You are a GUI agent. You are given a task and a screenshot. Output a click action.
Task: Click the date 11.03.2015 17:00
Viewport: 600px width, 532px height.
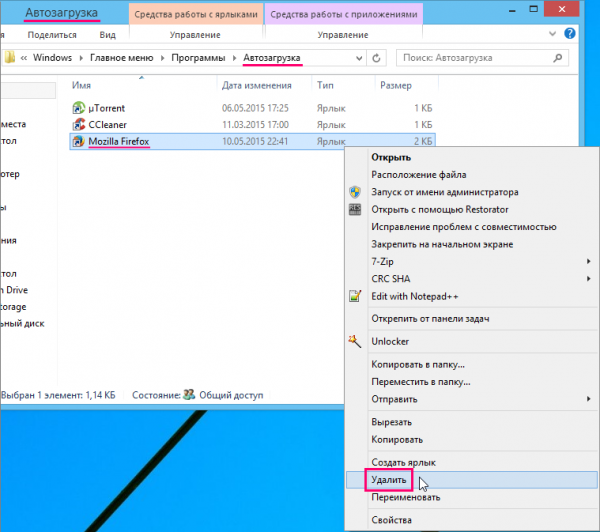[255, 125]
